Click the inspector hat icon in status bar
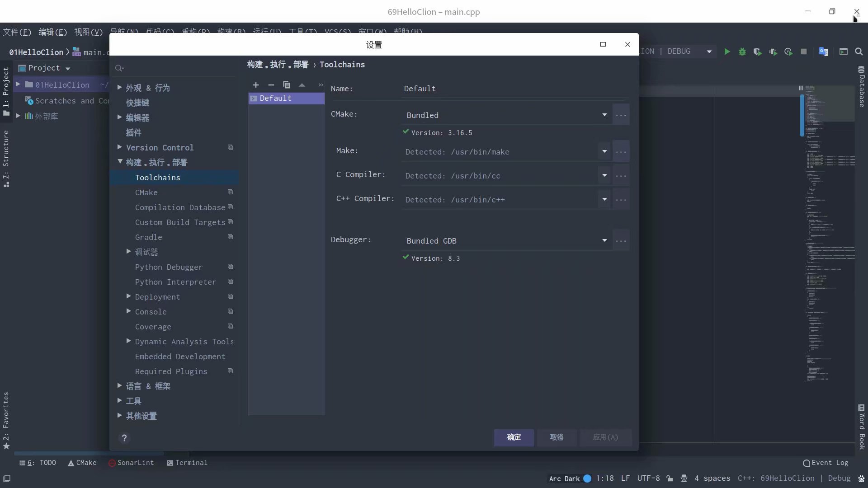The height and width of the screenshot is (488, 868). tap(684, 479)
